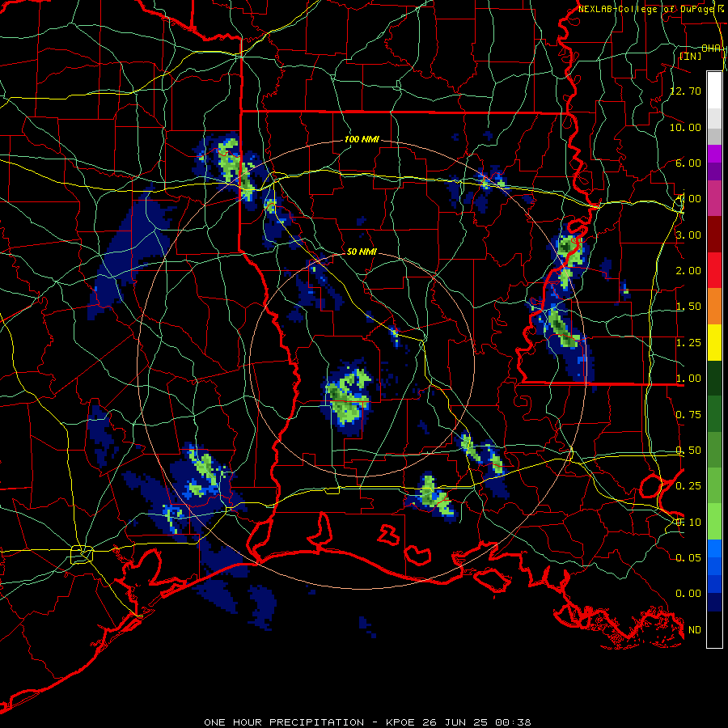Click the white 12.70 legend color block
The width and height of the screenshot is (728, 728).
coord(714,90)
